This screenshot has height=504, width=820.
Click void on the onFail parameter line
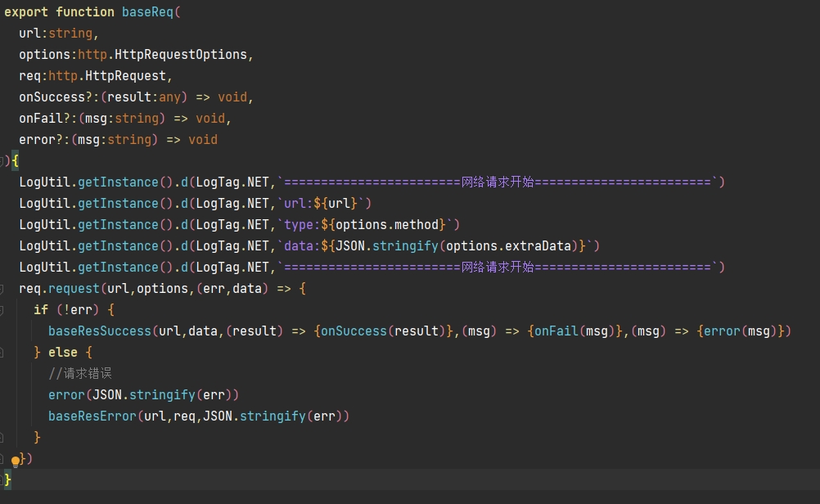(210, 119)
